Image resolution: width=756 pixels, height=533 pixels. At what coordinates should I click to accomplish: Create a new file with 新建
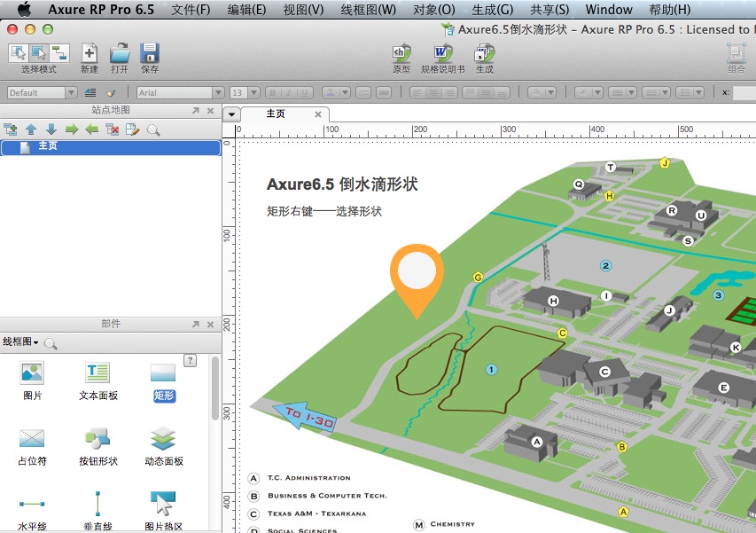90,58
